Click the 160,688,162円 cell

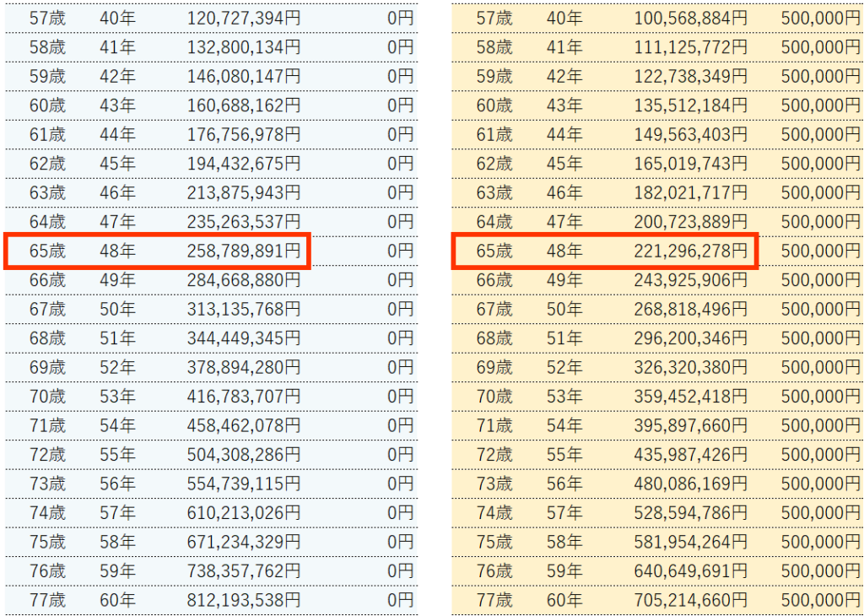(243, 105)
